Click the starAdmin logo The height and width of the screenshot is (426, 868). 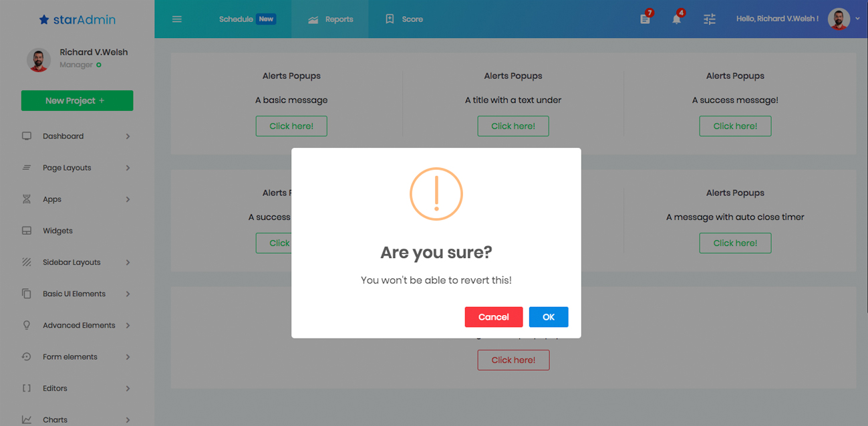[x=77, y=19]
